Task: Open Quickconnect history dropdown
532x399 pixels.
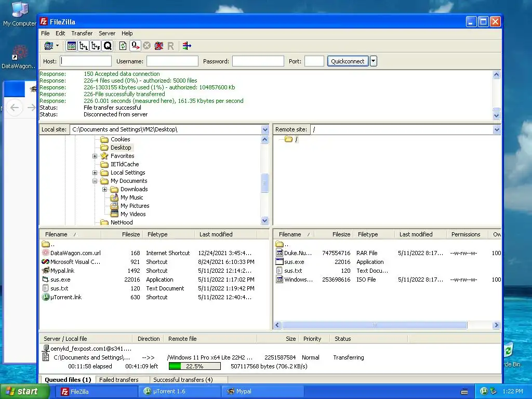Action: click(373, 61)
